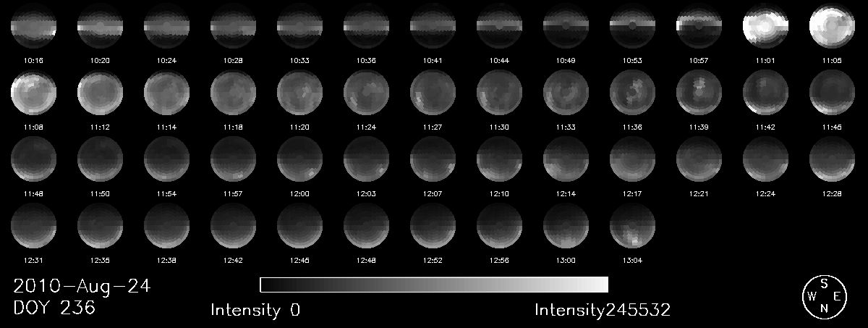This screenshot has width=868, height=328.
Task: Open the 12:35 disk frame
Action: coord(101,227)
